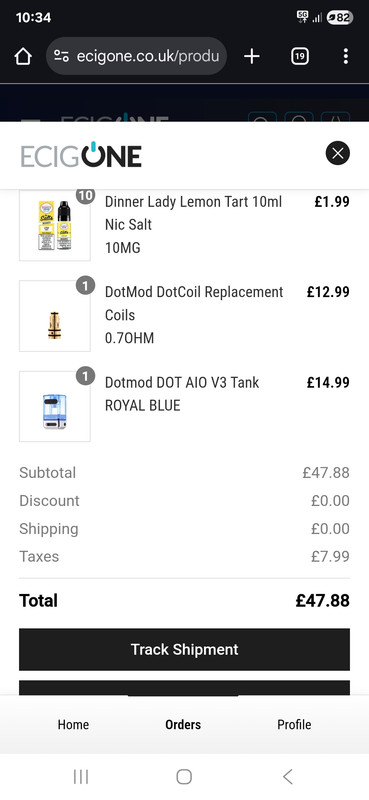Open Dinner Lady Lemon Tart product thumbnail
Viewport: 369px width, 800px height.
[55, 226]
